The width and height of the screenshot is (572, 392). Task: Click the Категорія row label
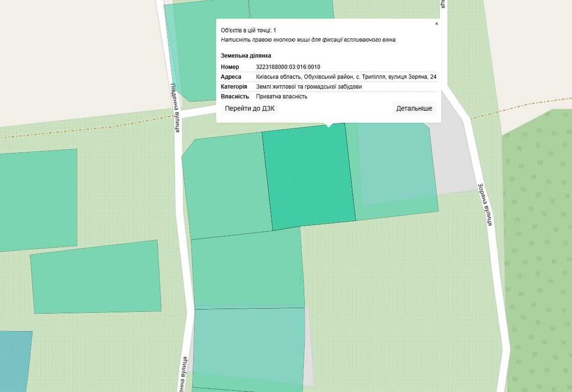(234, 86)
